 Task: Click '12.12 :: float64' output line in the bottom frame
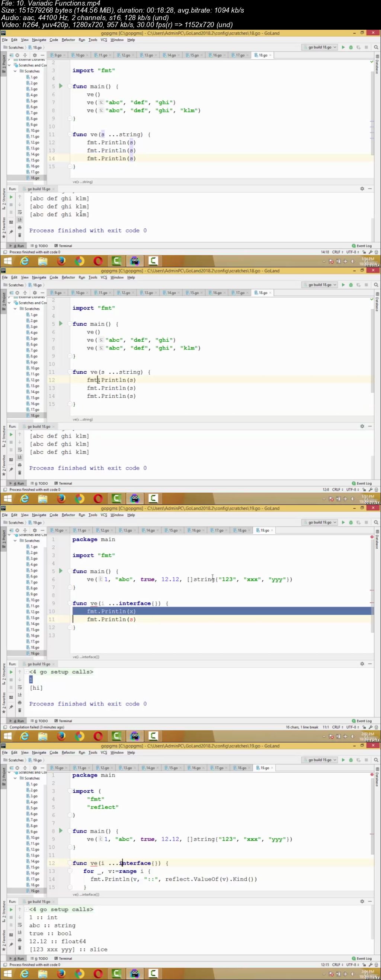57,941
